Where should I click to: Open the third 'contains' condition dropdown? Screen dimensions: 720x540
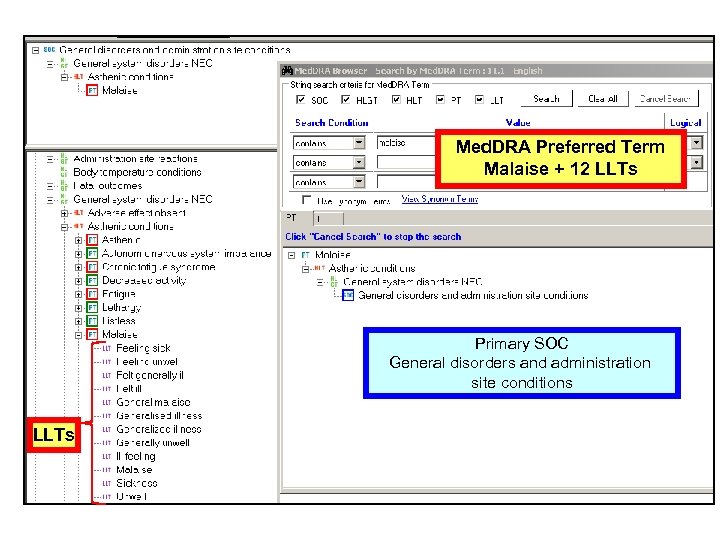359,182
